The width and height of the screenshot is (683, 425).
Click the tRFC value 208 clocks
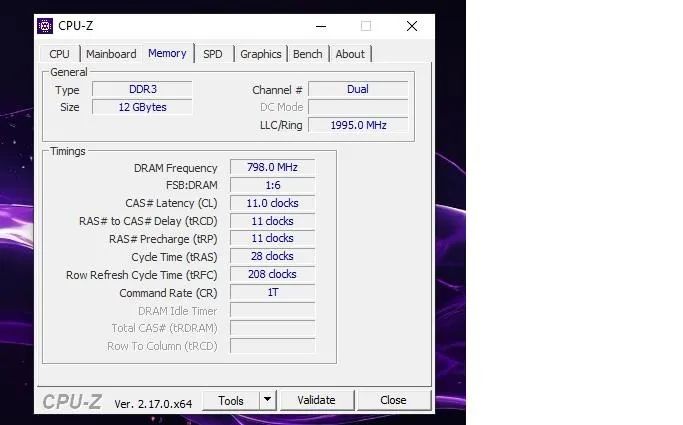pos(272,274)
